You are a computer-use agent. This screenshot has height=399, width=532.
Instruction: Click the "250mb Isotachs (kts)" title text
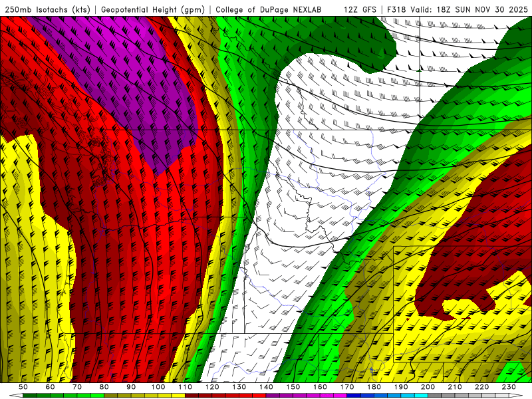tap(48, 9)
